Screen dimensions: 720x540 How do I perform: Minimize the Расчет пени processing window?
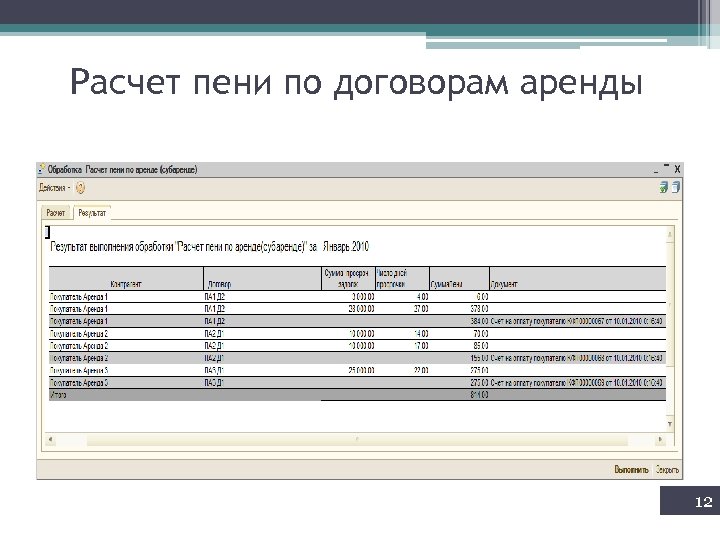656,170
